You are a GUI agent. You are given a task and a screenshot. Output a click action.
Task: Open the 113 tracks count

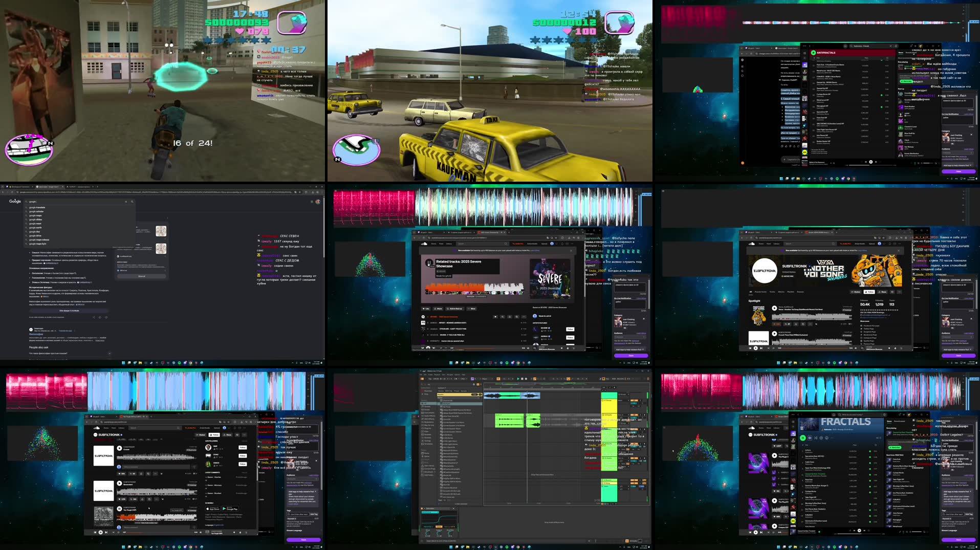click(x=891, y=304)
